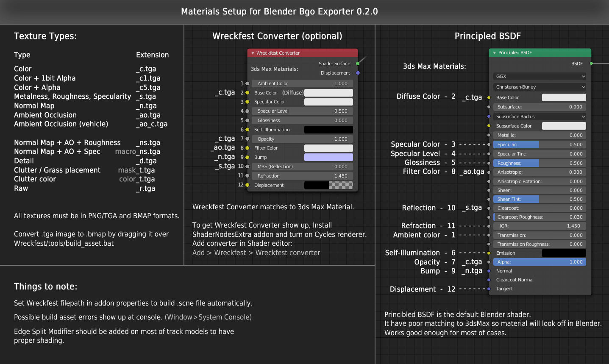Click the Tangent input socket
609x364 pixels.
click(489, 289)
